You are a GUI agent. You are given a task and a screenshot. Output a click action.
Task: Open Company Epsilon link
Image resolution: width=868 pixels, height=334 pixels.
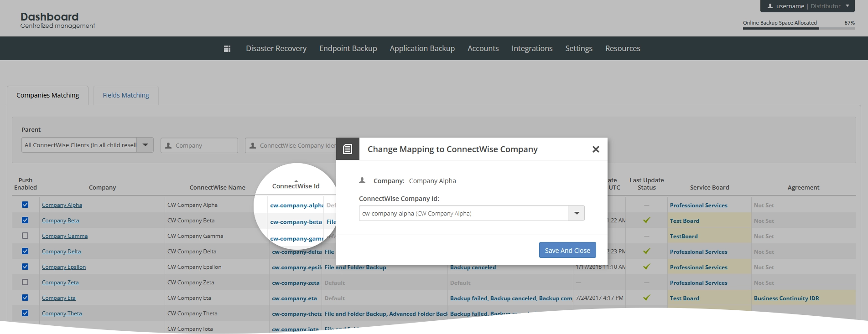pyautogui.click(x=64, y=267)
